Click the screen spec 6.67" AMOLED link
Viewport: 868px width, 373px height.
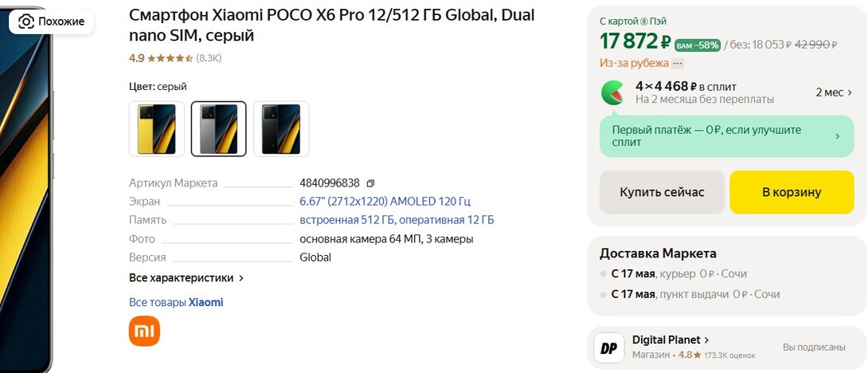click(385, 202)
